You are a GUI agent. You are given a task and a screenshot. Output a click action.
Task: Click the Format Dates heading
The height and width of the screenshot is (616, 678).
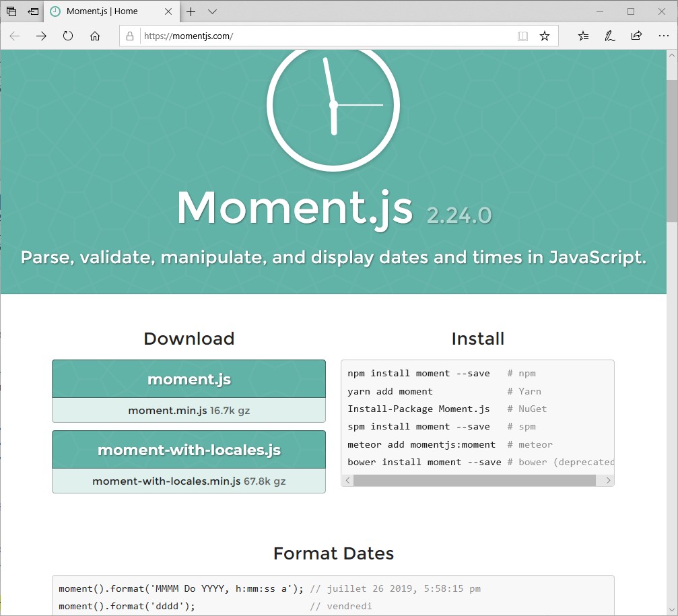click(333, 553)
